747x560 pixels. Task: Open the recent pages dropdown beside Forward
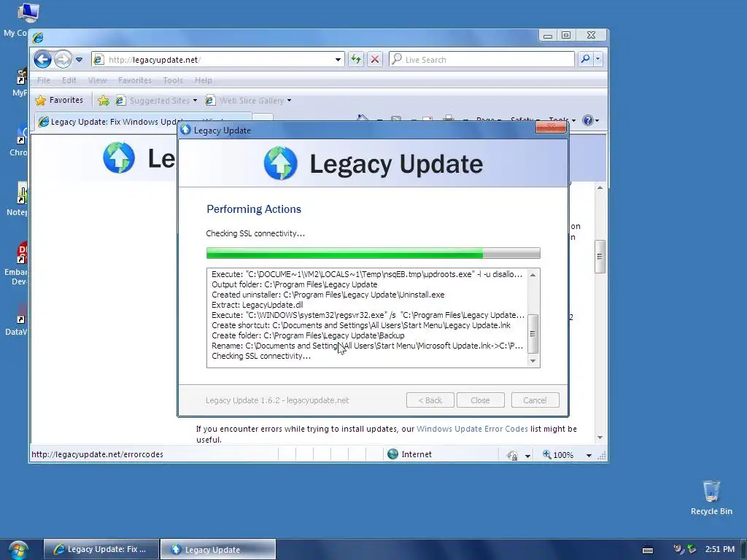[x=79, y=60]
